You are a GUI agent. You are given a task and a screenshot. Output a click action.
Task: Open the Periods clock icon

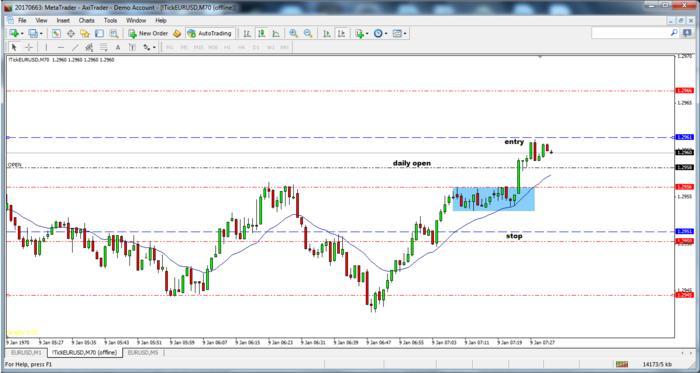point(378,33)
